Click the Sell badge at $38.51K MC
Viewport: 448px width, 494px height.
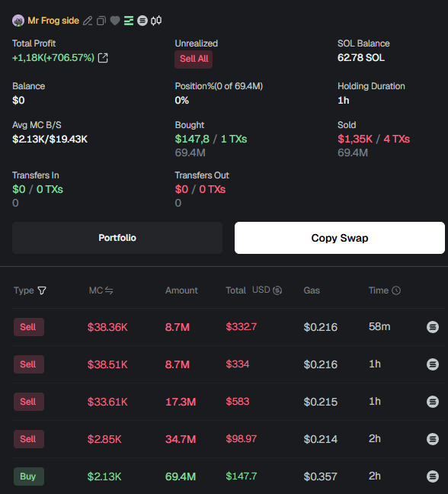pyautogui.click(x=29, y=364)
